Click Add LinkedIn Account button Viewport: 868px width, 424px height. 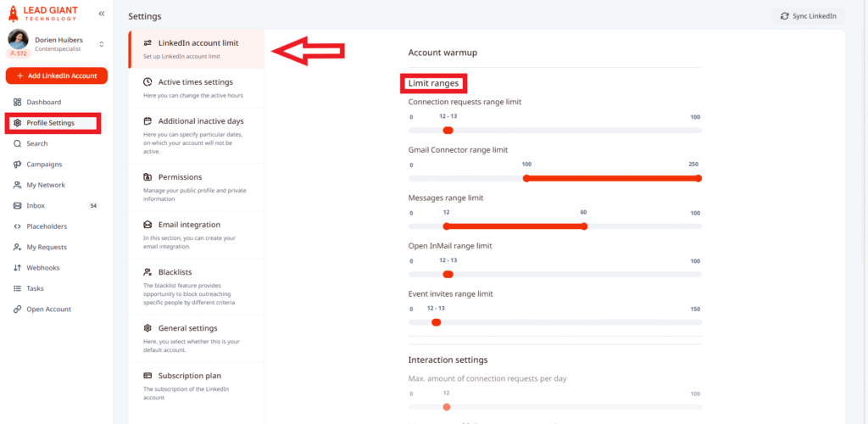(57, 76)
